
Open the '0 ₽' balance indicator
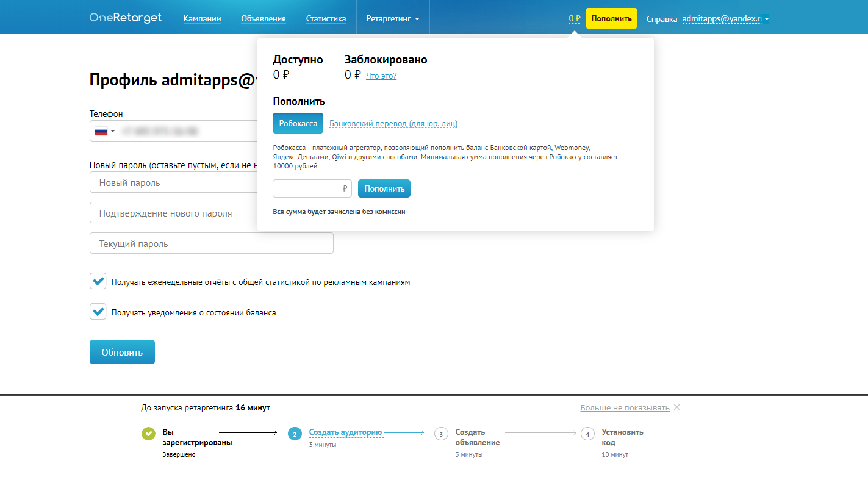pyautogui.click(x=574, y=18)
